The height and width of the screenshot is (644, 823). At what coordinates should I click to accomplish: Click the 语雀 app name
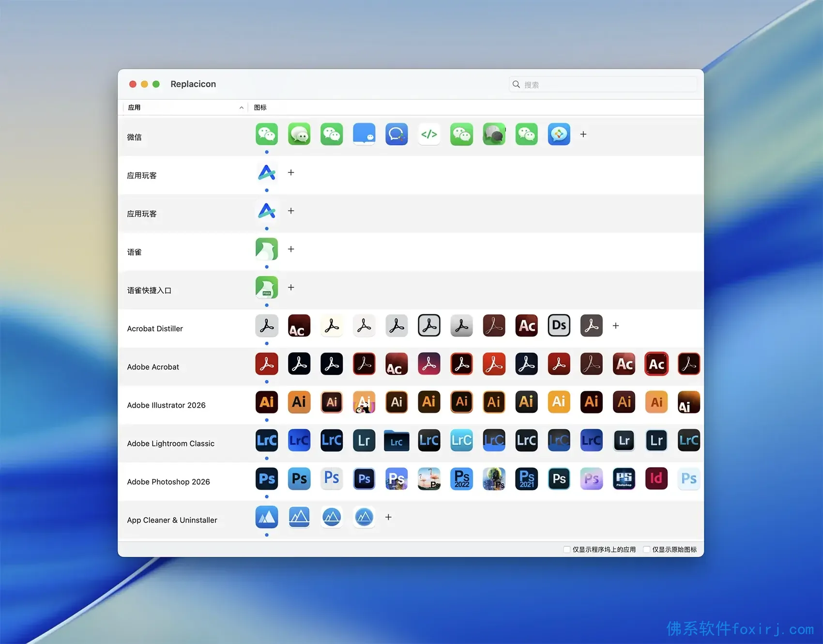coord(134,252)
